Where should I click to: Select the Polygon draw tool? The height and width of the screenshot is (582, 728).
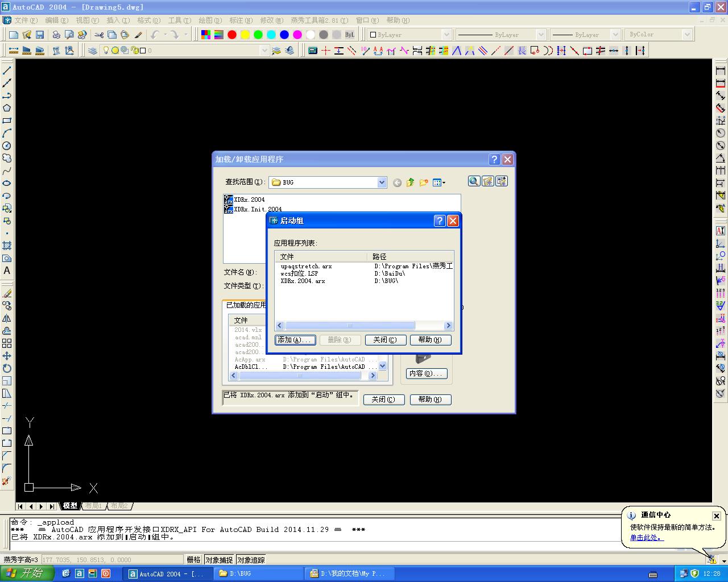[7, 108]
